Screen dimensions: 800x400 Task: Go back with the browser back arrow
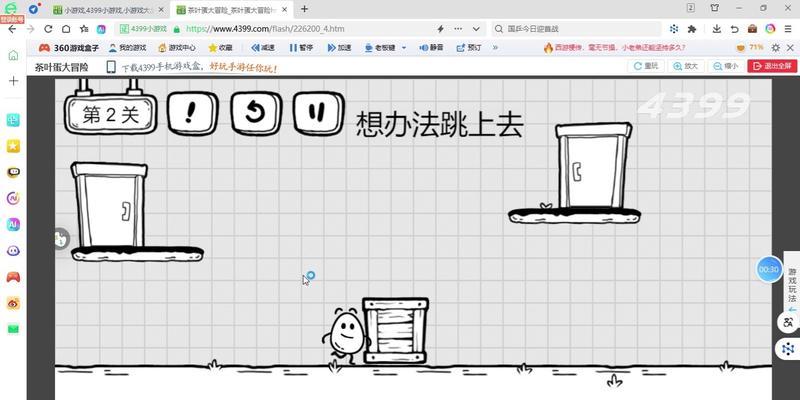[x=12, y=29]
